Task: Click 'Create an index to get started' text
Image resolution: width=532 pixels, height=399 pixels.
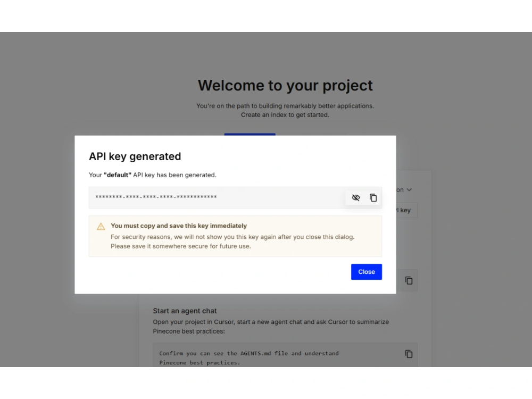Action: point(285,115)
